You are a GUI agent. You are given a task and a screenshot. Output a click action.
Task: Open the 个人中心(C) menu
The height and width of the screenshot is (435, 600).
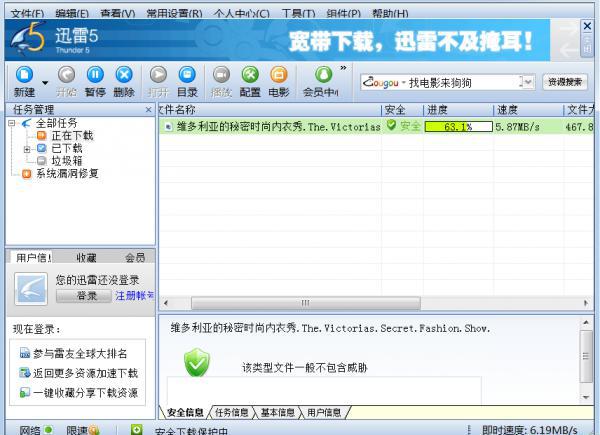point(241,14)
